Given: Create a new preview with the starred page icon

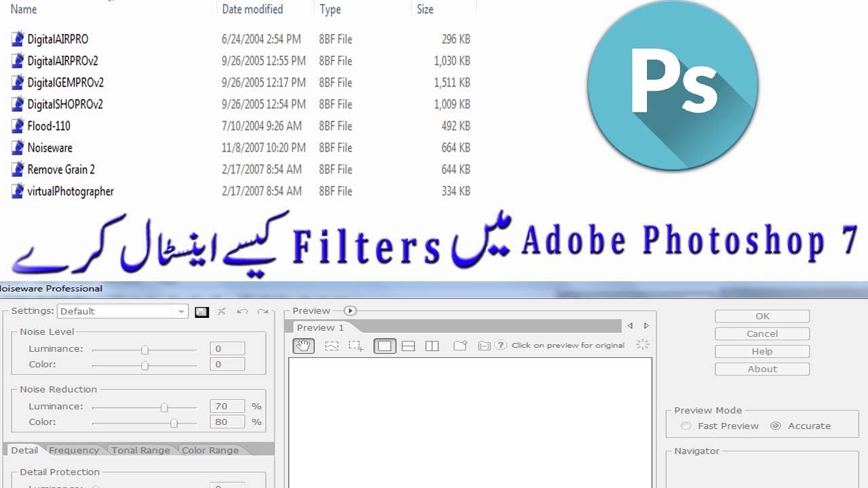Looking at the screenshot, I should [460, 346].
